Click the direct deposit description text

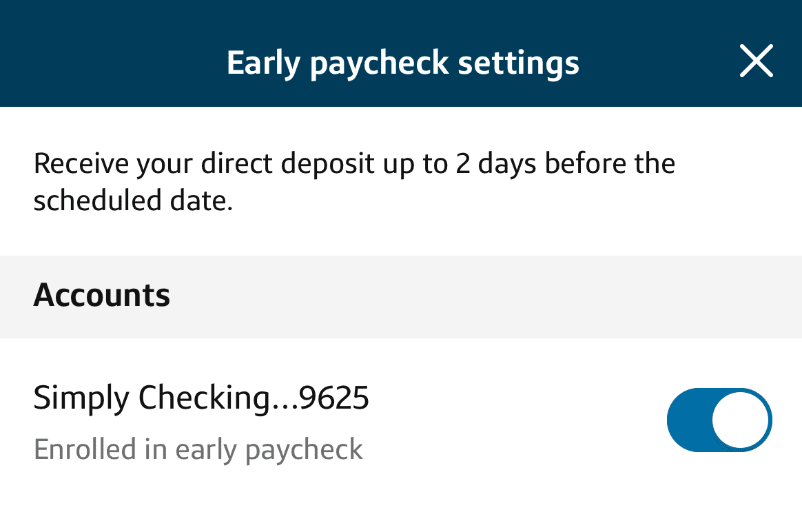tap(355, 181)
